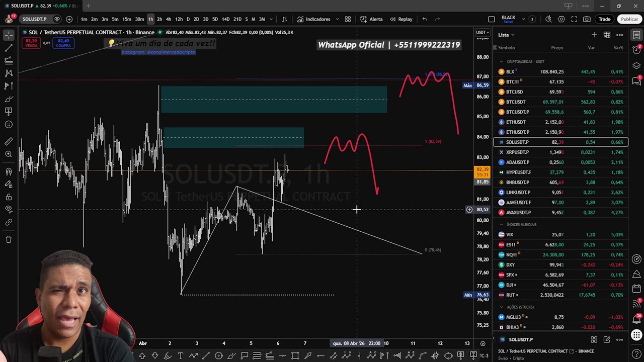Select the 3M timeframe
Image resolution: width=644 pixels, height=362 pixels.
262,19
